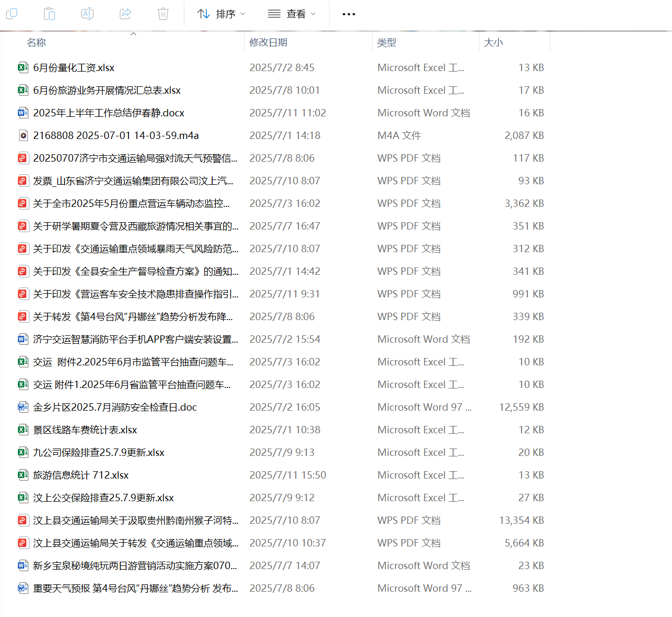Viewport: 672px width, 617px height.
Task: Click the 类型 column header
Action: 387,43
